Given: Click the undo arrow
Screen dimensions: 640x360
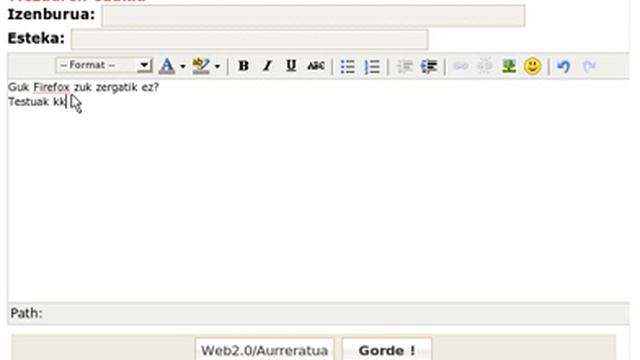Looking at the screenshot, I should point(564,66).
